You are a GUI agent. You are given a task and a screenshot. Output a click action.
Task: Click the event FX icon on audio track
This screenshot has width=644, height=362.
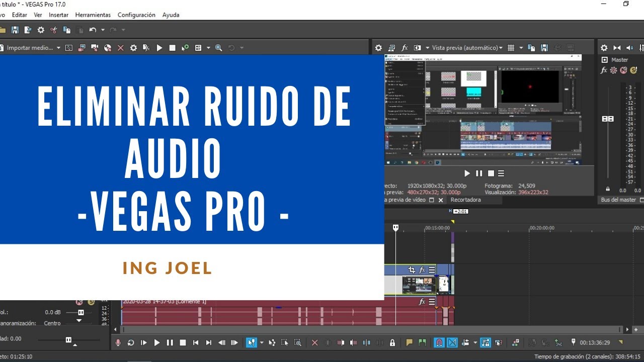[422, 302]
